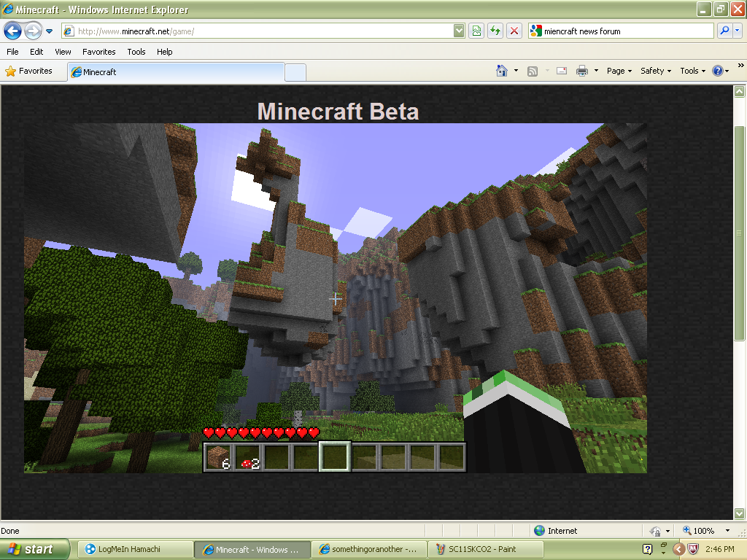This screenshot has height=560, width=747.
Task: Click the Print printer icon
Action: pyautogui.click(x=582, y=71)
